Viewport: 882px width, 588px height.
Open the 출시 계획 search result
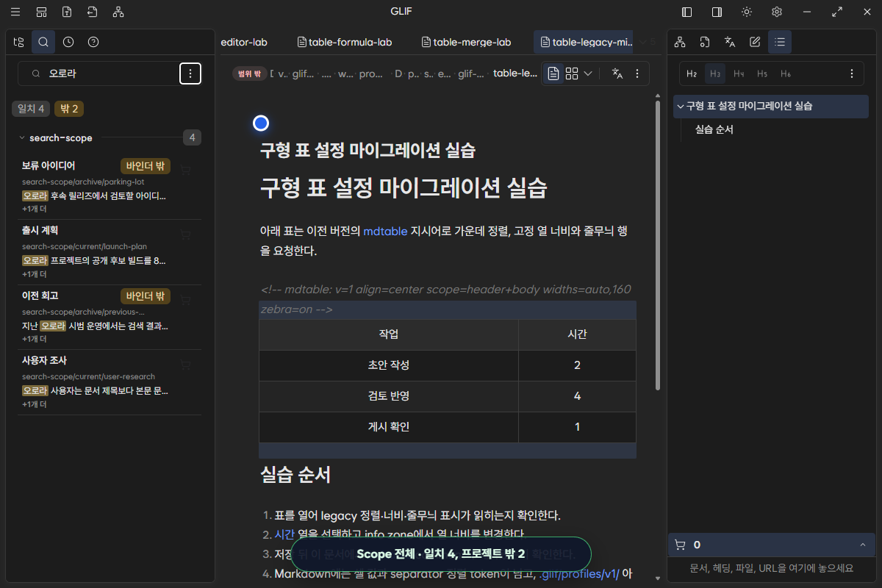click(95, 252)
